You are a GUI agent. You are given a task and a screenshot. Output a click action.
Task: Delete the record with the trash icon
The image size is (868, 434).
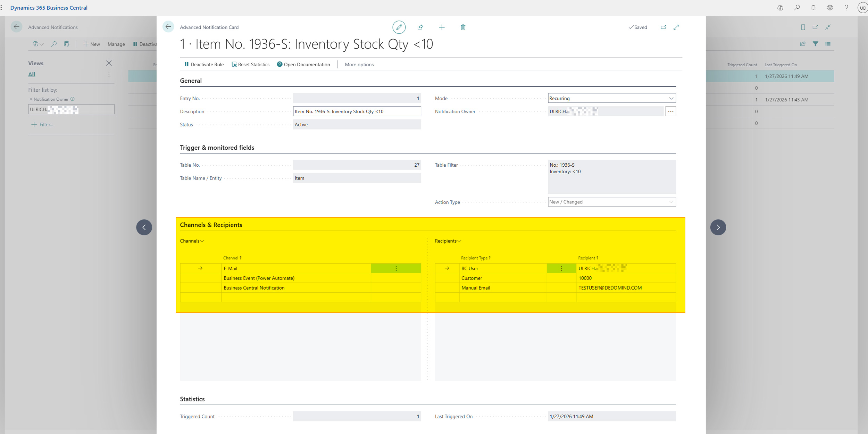[463, 27]
